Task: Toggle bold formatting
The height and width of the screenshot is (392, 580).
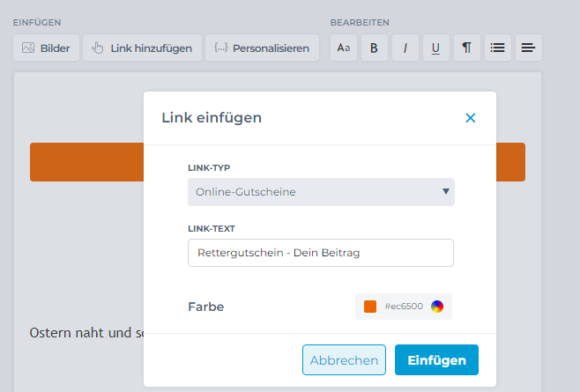Action: (x=374, y=48)
